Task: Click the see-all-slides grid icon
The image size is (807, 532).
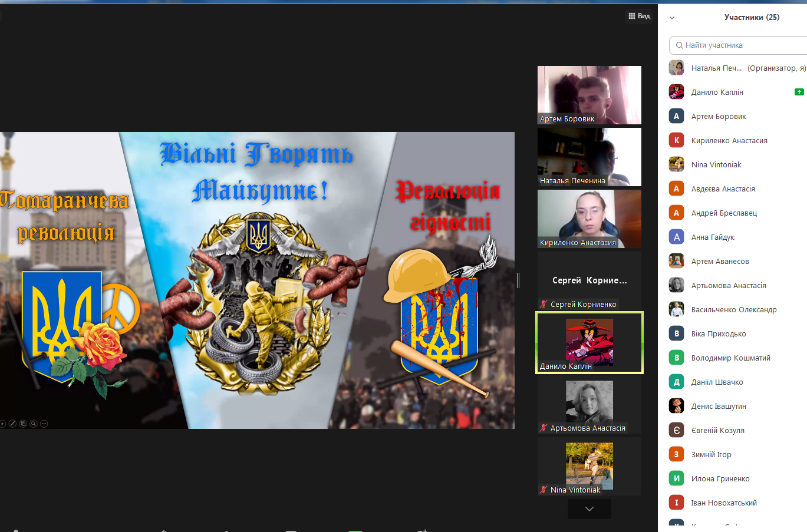Action: (x=23, y=424)
